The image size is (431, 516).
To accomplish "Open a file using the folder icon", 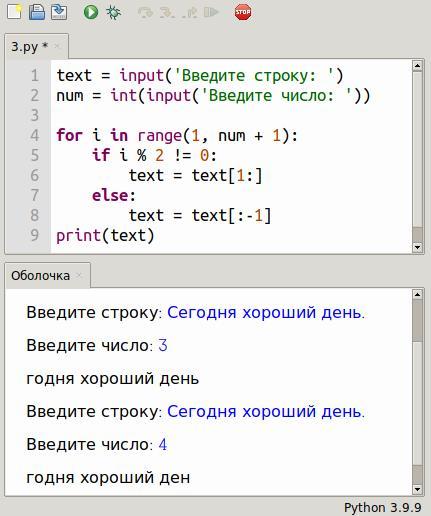I will [x=37, y=12].
